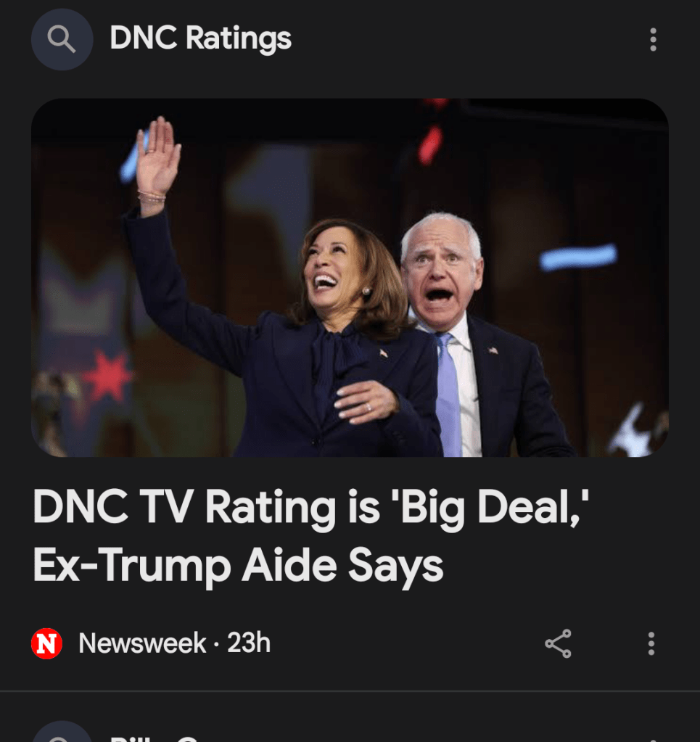Screen dimensions: 700x742
Task: Click the "Ex-Trump Aide Says" headline line
Action: click(238, 566)
